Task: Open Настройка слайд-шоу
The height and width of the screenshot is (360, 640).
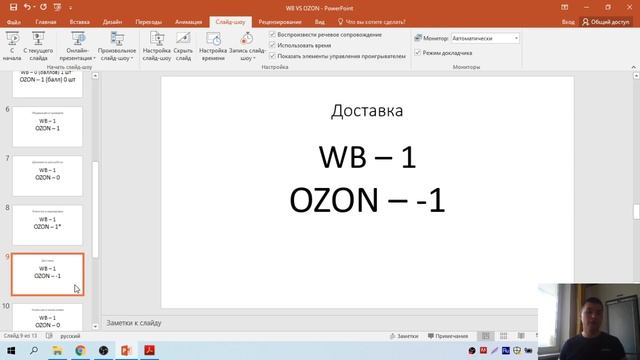Action: tap(157, 46)
